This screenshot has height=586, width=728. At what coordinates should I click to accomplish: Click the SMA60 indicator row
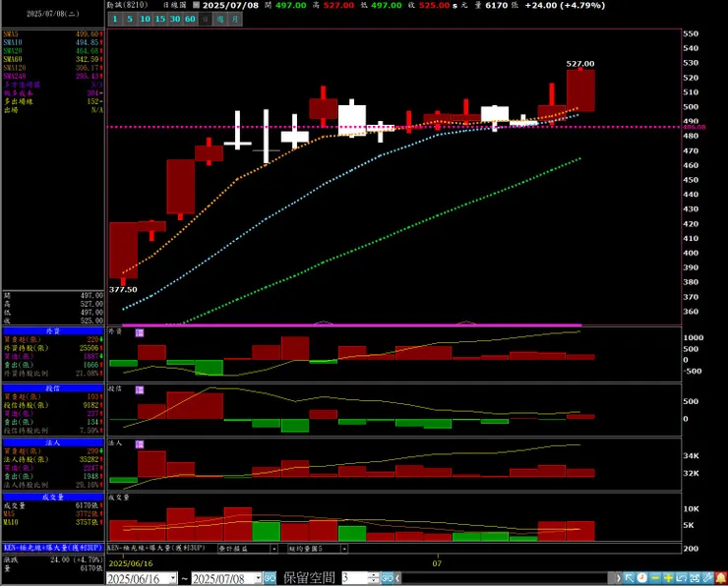53,59
